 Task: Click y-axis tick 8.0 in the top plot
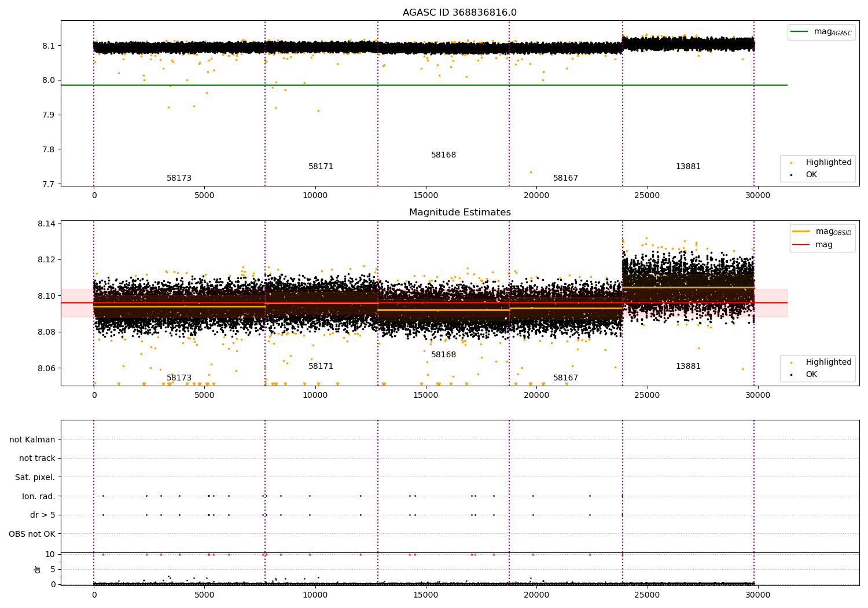(49, 80)
